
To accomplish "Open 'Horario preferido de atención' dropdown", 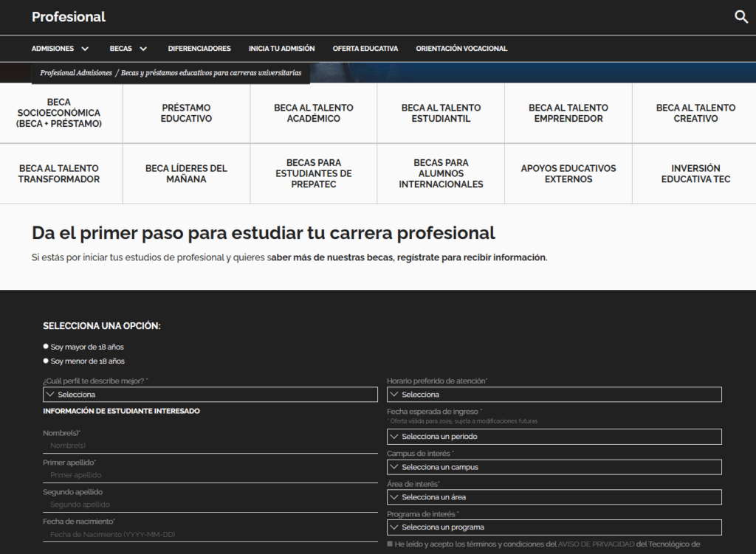I will pos(554,395).
